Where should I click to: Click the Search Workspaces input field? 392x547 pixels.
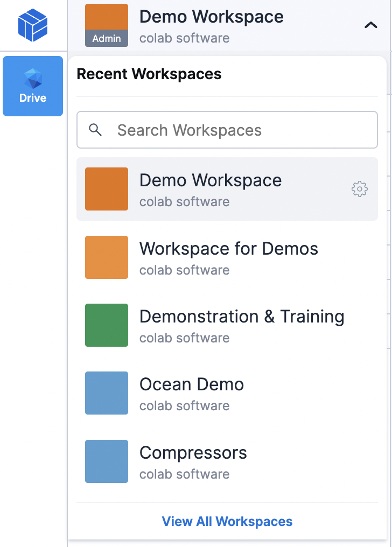click(x=237, y=130)
